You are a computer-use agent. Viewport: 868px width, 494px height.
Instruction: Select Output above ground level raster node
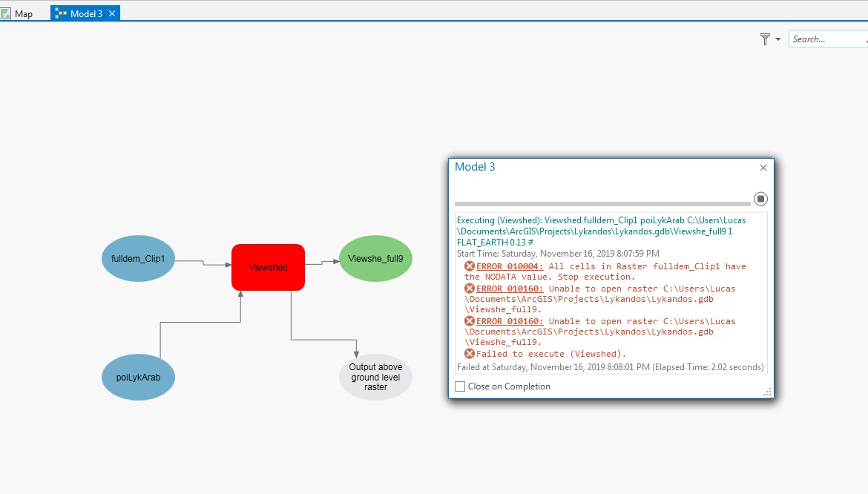375,378
